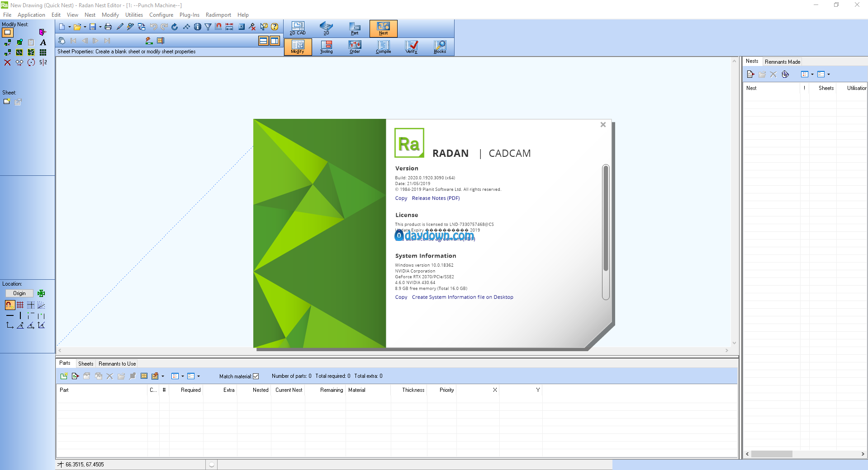
Task: Click the Compile button
Action: [x=383, y=47]
